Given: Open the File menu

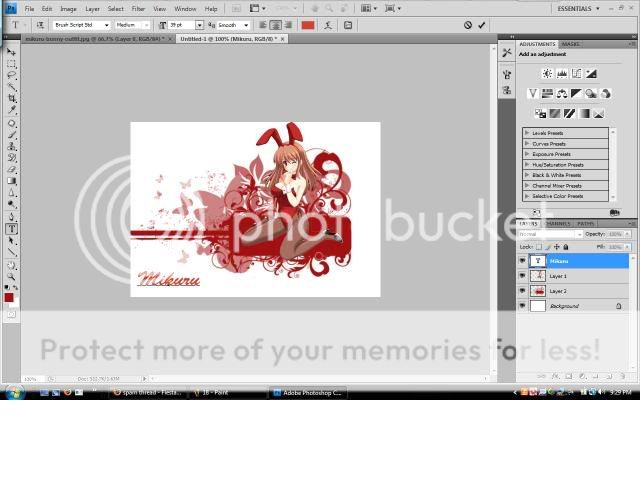Looking at the screenshot, I should 29,9.
